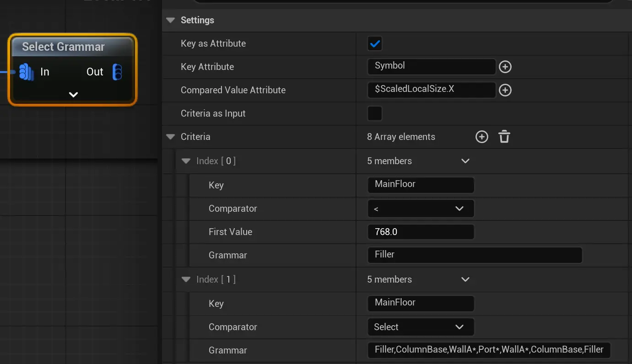Screen dimensions: 632x364
Task: Click the plus icon next to Key Attribute
Action: pos(505,67)
